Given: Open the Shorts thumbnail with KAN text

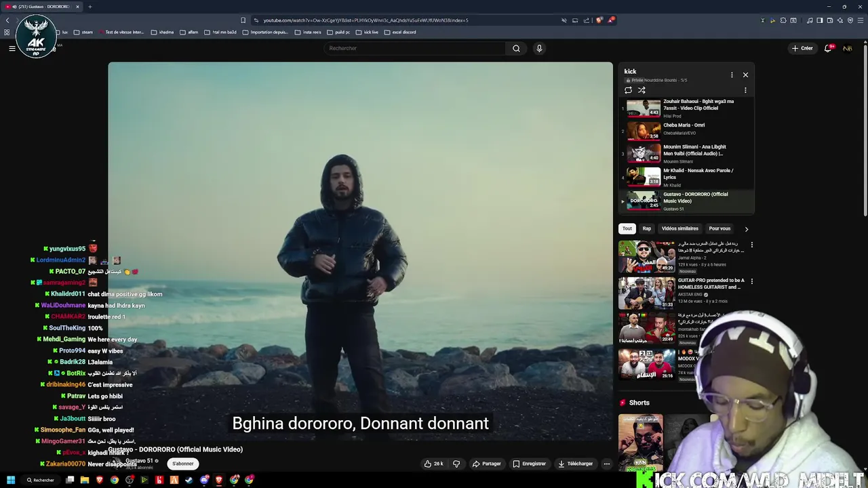Looking at the screenshot, I should [x=641, y=443].
